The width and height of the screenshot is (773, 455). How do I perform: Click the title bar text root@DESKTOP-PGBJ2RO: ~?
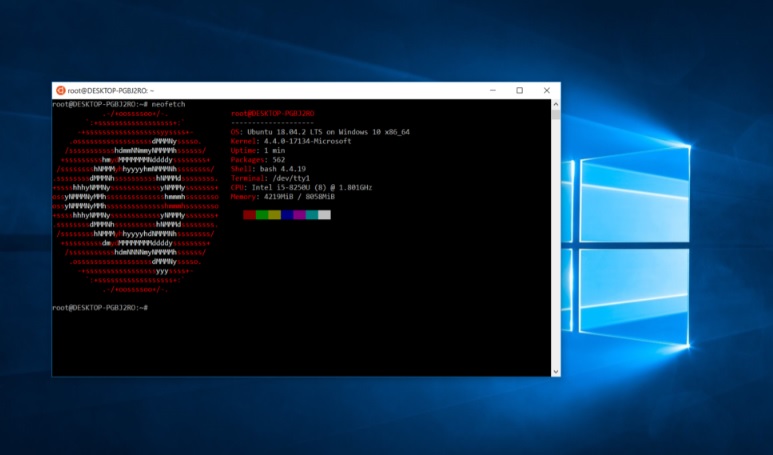click(111, 91)
